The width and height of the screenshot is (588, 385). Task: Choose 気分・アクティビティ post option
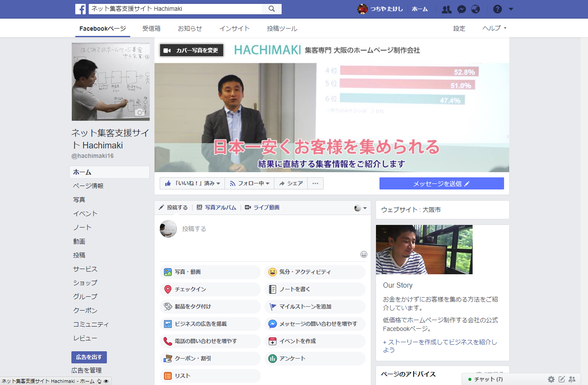tap(315, 272)
